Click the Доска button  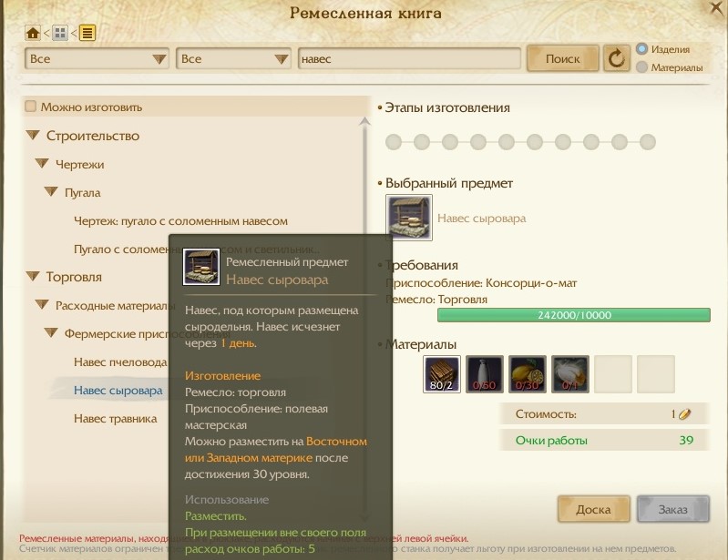[x=593, y=509]
